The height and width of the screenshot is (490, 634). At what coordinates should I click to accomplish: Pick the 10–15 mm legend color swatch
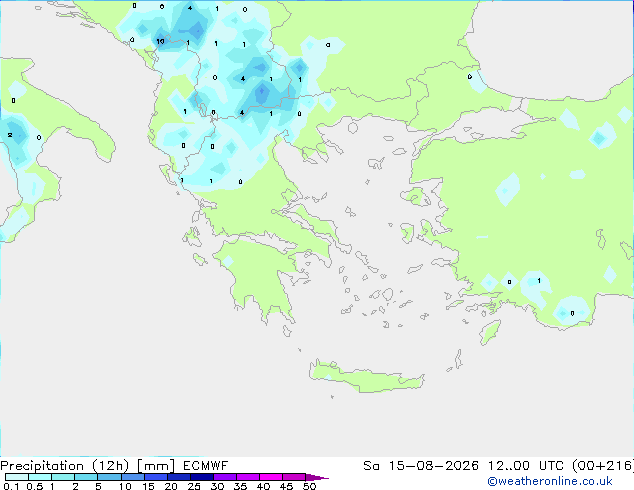[133, 477]
